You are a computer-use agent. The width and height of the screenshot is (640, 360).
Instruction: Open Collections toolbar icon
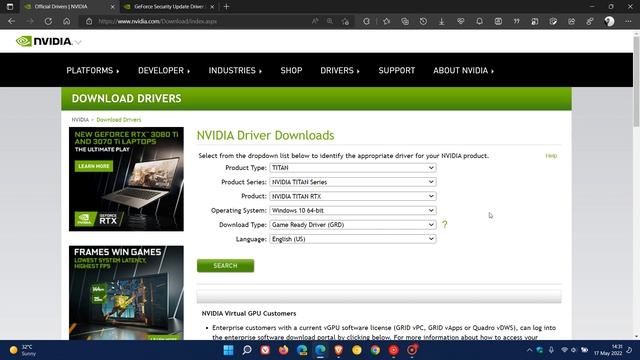405,21
